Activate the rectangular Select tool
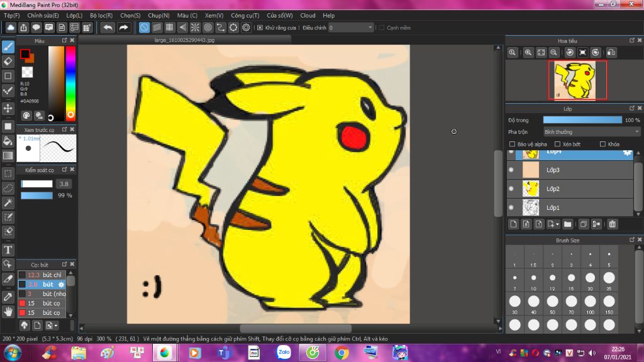Viewport: 644px width, 362px height. [x=8, y=173]
